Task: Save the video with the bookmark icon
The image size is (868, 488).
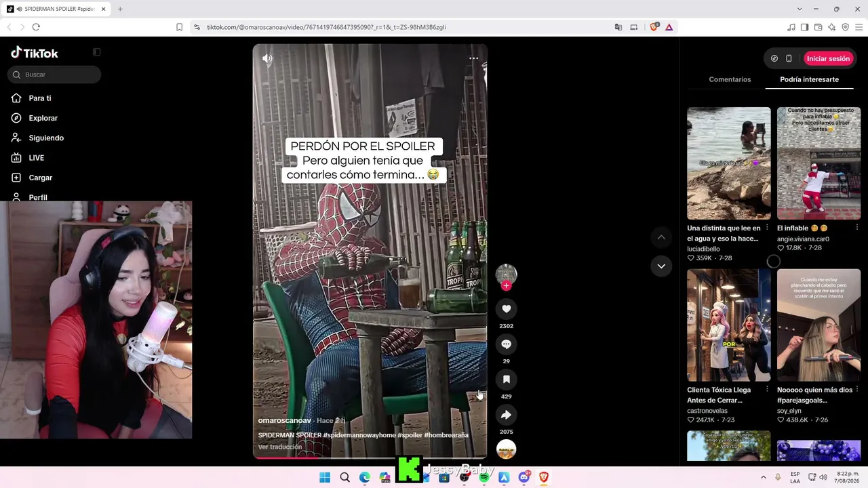Action: (x=506, y=380)
